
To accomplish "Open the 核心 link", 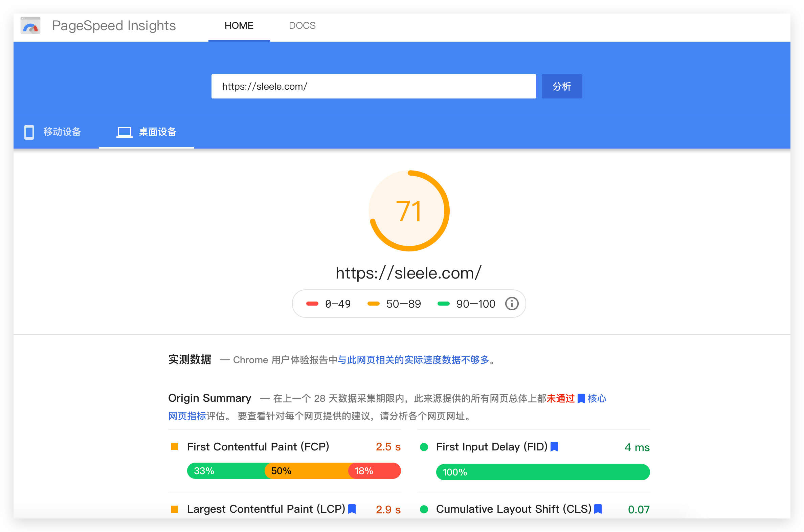I will point(597,398).
